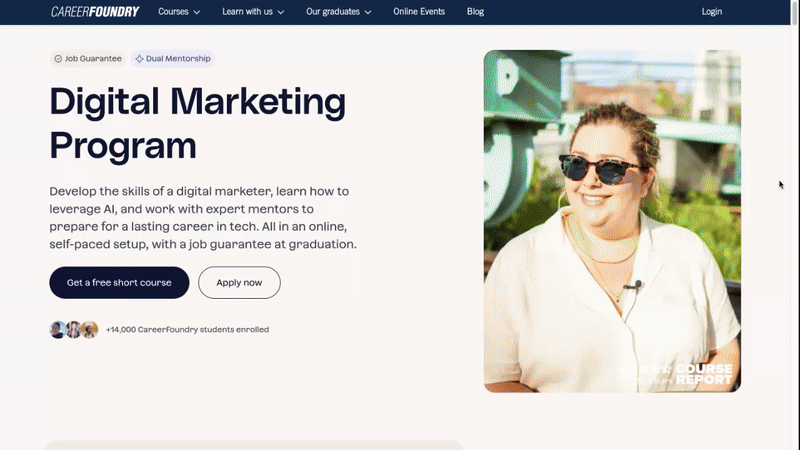Viewport: 800px width, 450px height.
Task: Click the Login link
Action: [x=712, y=12]
